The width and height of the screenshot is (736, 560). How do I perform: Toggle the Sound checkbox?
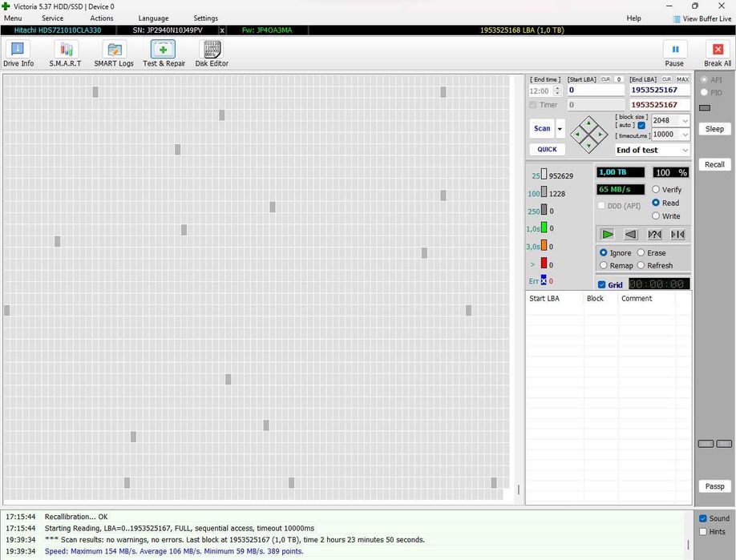point(702,518)
